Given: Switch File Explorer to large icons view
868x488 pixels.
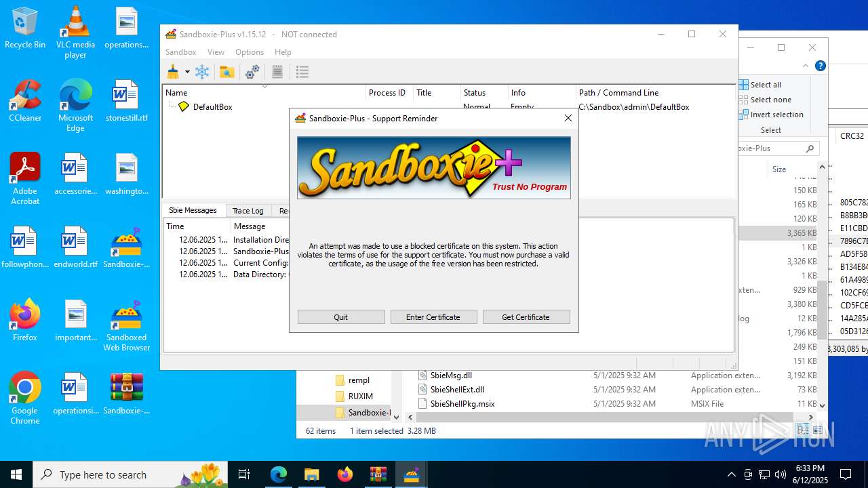Looking at the screenshot, I should pos(818,430).
